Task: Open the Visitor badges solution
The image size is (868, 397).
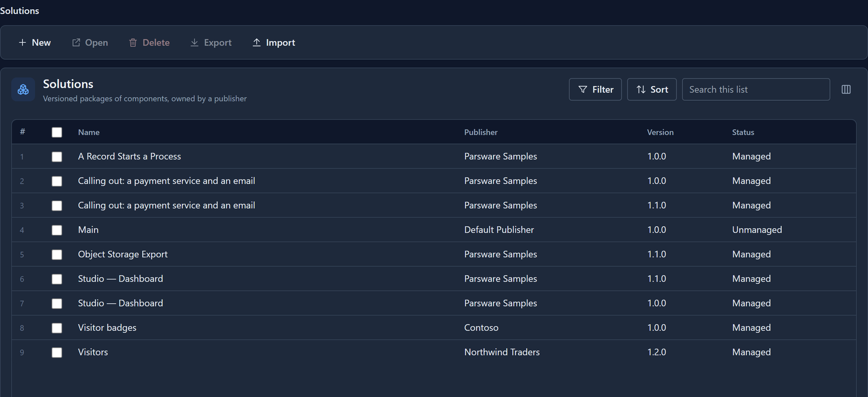Action: point(107,328)
